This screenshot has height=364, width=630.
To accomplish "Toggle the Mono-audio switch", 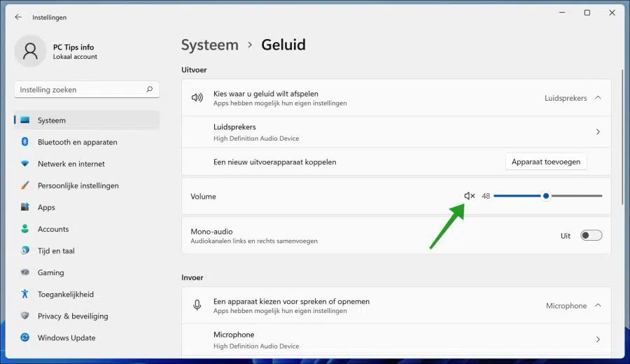I will (x=591, y=235).
